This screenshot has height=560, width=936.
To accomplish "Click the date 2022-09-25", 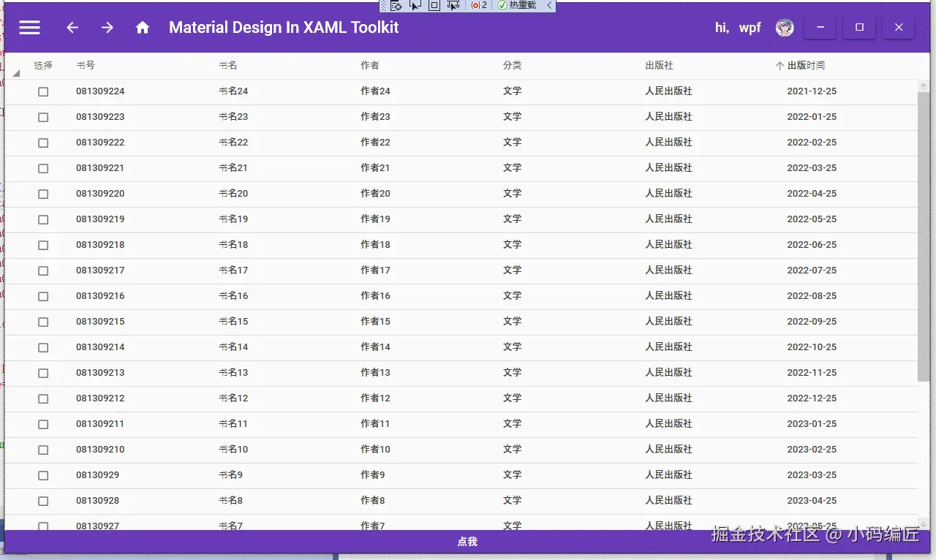I will click(812, 322).
